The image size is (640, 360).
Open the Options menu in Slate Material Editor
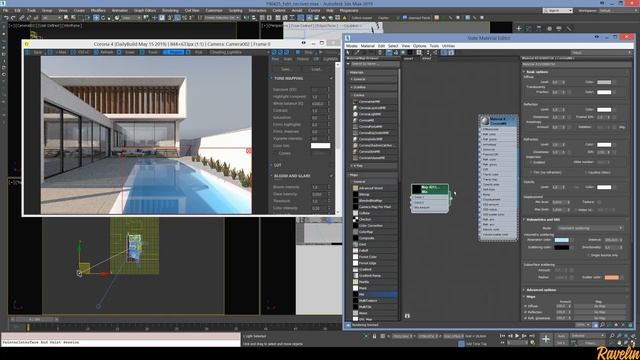pos(420,46)
